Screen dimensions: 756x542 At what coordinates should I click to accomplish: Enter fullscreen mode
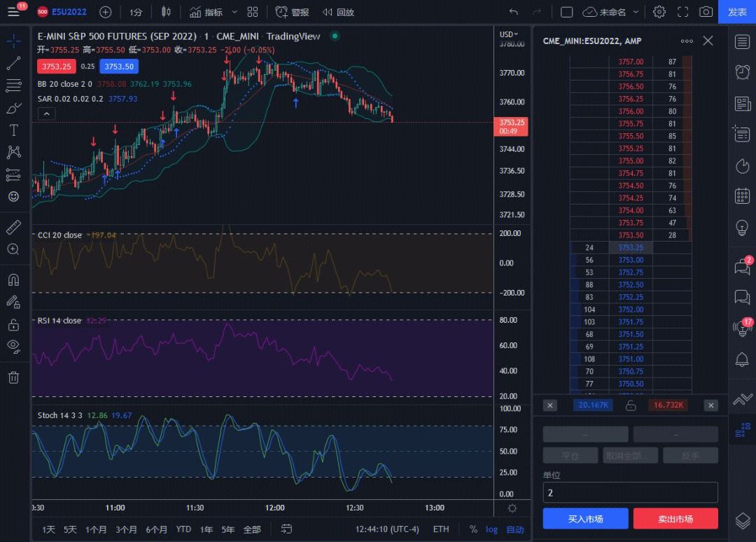click(682, 12)
